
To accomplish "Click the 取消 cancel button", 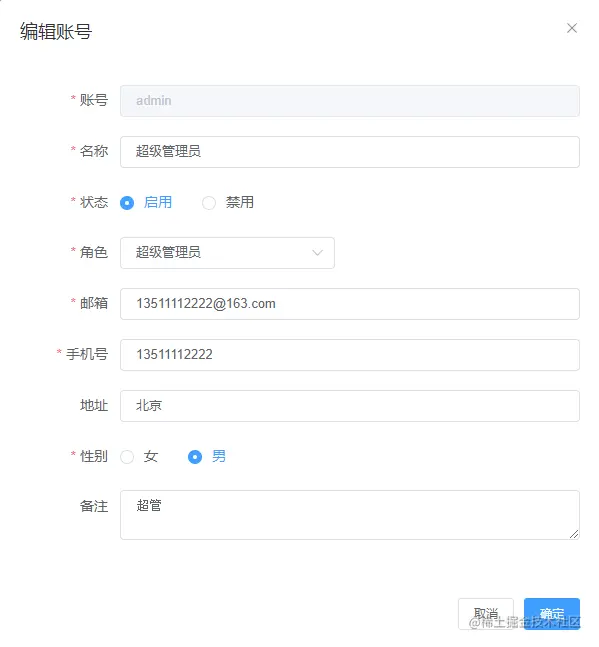I will (x=486, y=614).
